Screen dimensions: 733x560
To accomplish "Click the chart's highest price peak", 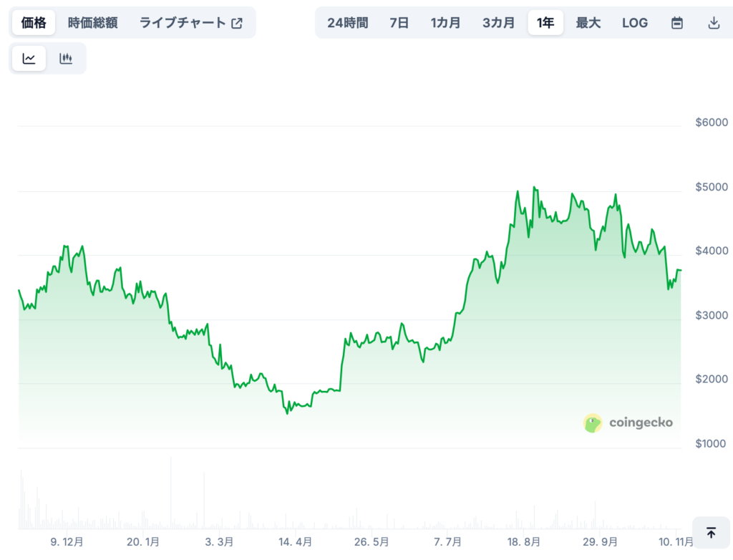I will coord(534,186).
